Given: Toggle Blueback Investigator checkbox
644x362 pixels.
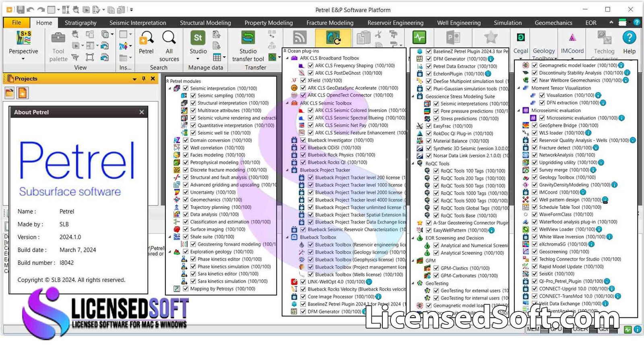Looking at the screenshot, I should [x=303, y=140].
